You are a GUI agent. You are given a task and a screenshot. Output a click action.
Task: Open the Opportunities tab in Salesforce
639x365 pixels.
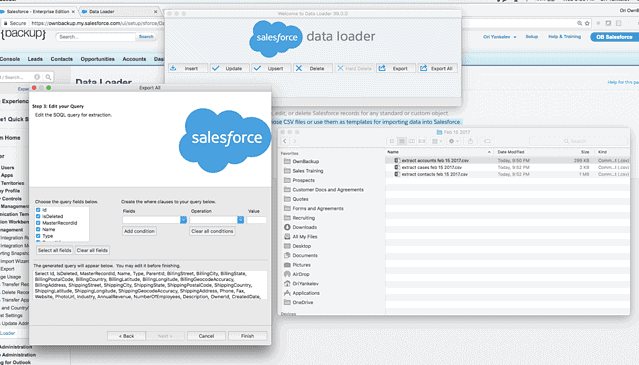click(x=97, y=59)
